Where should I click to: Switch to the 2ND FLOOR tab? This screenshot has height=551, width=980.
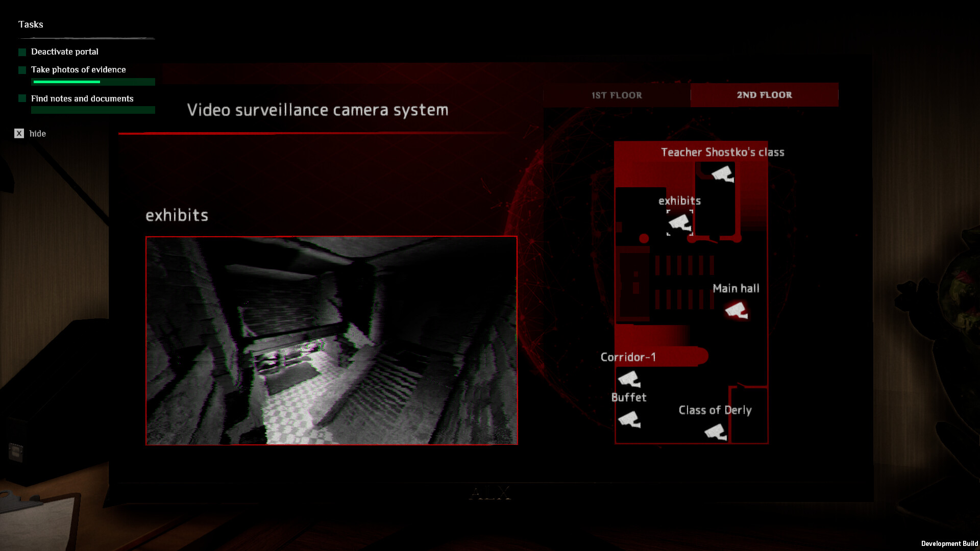click(x=764, y=95)
